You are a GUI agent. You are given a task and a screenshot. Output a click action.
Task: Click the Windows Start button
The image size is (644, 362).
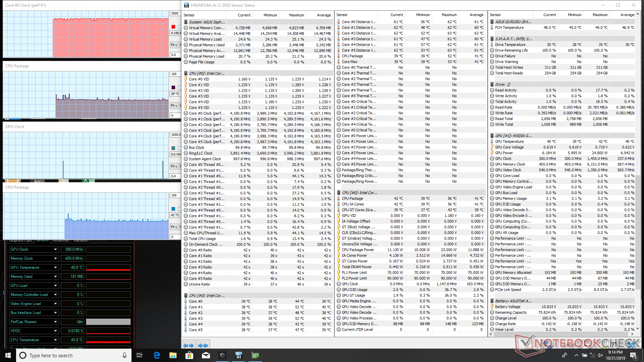pos(8,355)
